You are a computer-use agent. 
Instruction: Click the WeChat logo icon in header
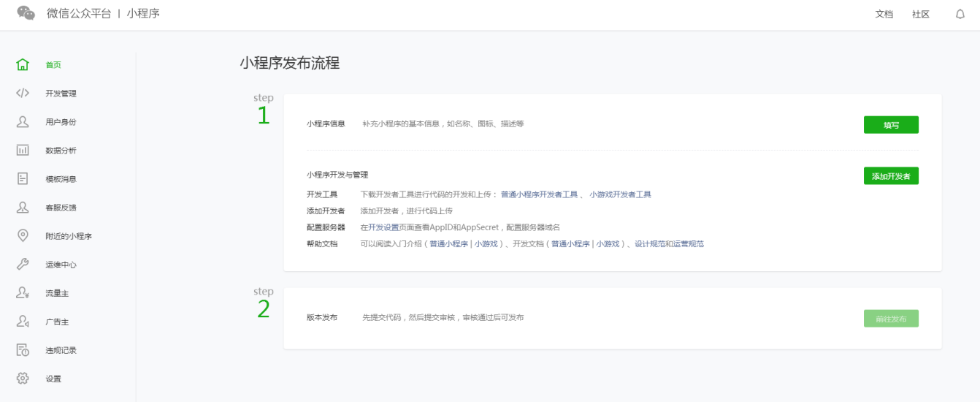point(26,13)
